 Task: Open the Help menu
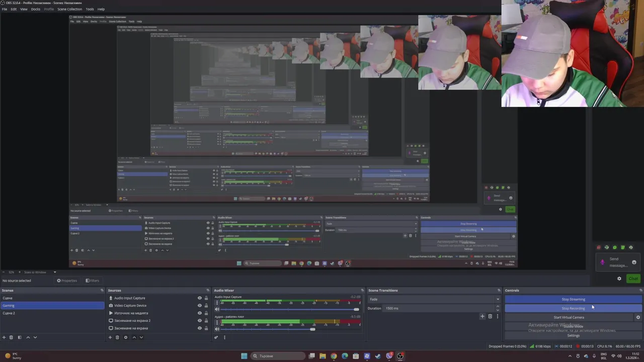click(x=101, y=9)
